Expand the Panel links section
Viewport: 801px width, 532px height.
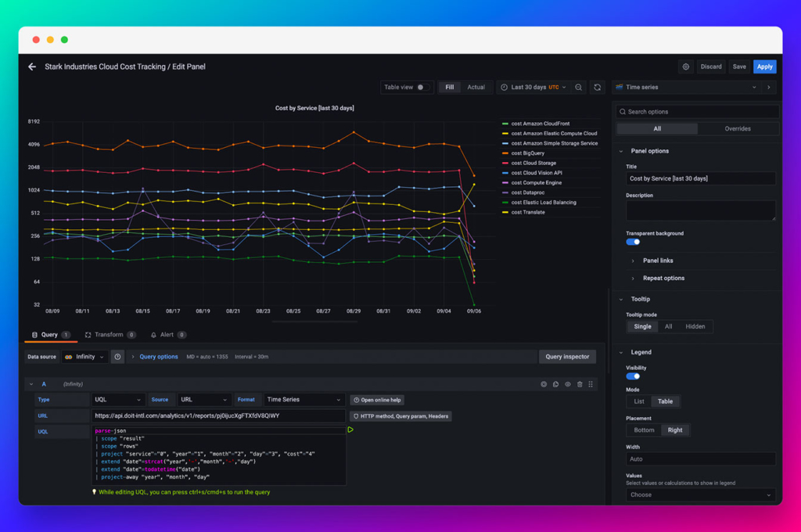pyautogui.click(x=657, y=261)
